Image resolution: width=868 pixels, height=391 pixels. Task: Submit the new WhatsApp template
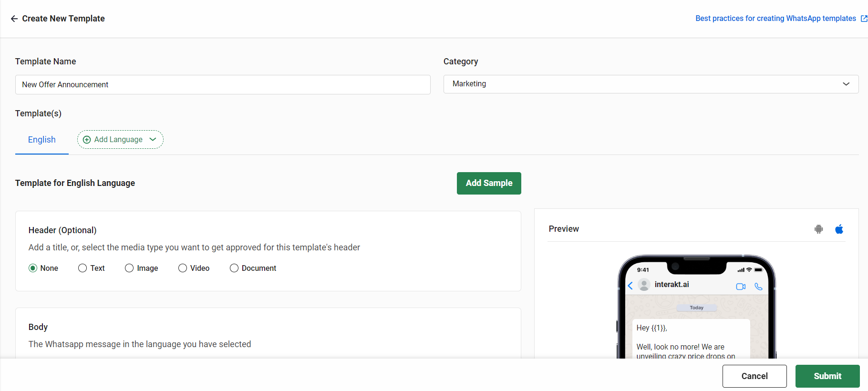pos(827,376)
